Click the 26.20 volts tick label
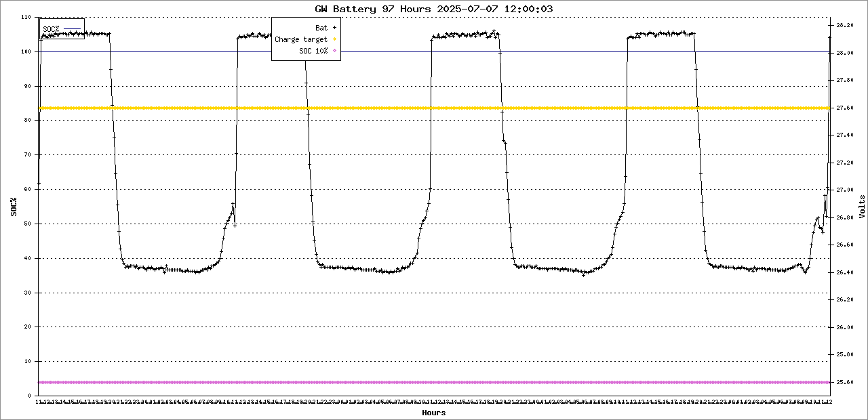The image size is (868, 420). pos(844,300)
